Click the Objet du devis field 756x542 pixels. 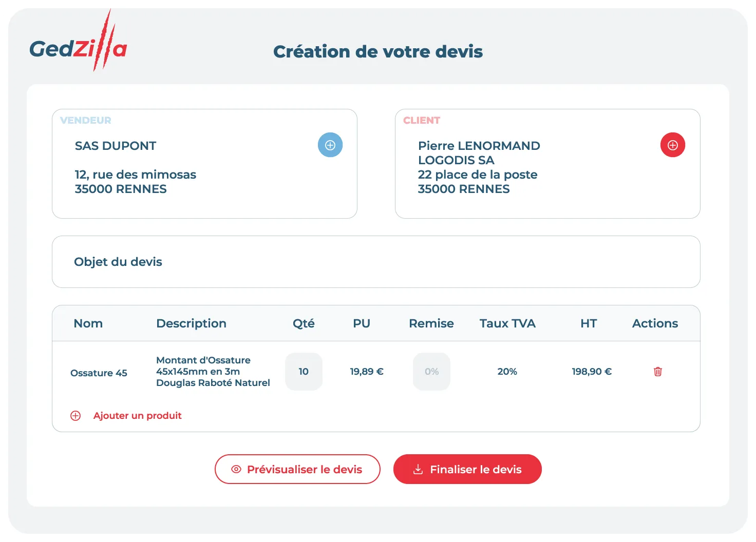pos(376,262)
